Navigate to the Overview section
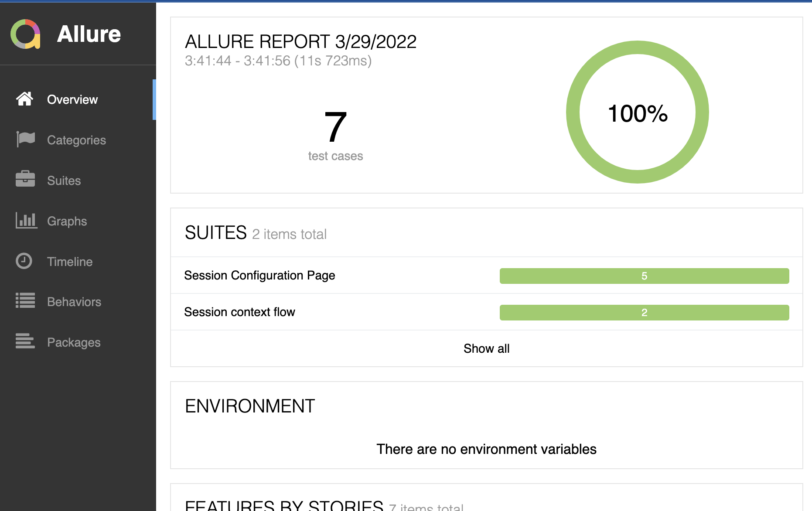The width and height of the screenshot is (812, 511). (x=72, y=99)
